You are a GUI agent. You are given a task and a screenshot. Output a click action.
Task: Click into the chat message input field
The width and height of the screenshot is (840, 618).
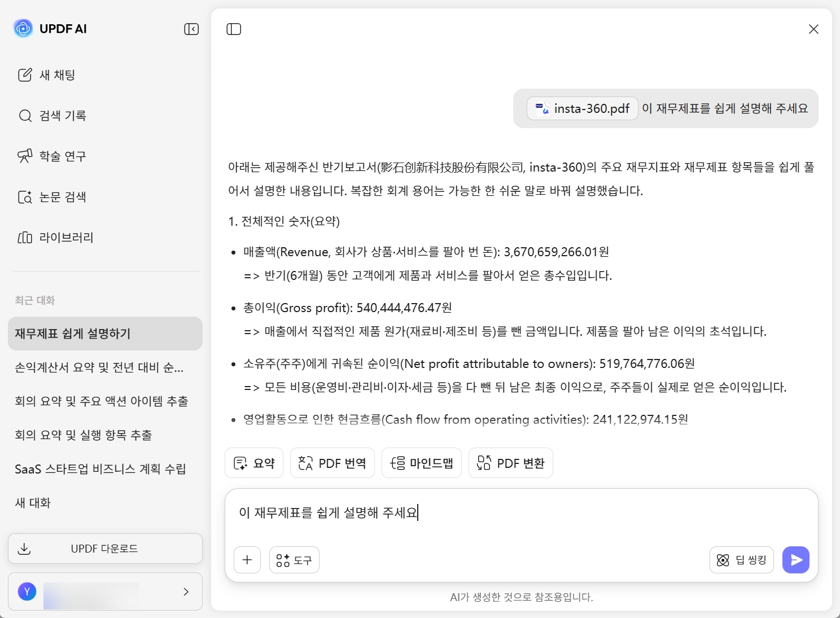coord(522,513)
